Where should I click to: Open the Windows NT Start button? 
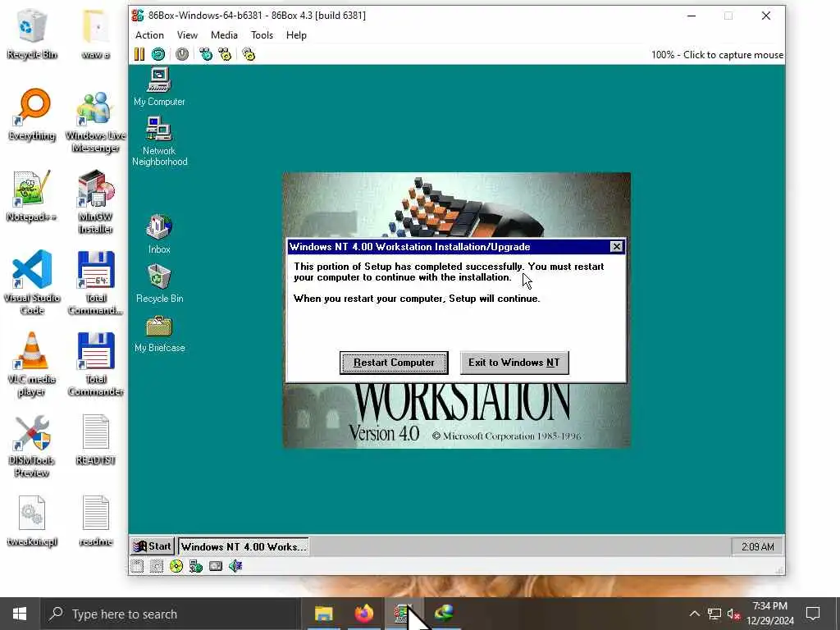(153, 546)
